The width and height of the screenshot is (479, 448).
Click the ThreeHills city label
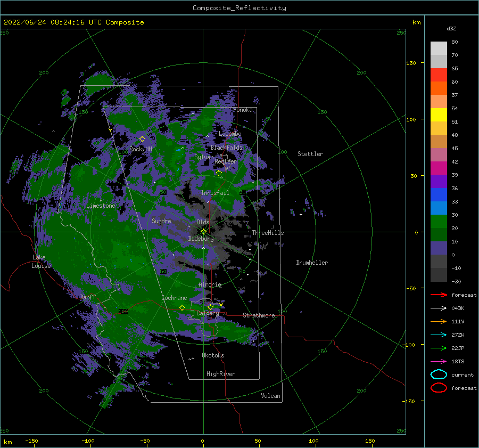click(268, 233)
